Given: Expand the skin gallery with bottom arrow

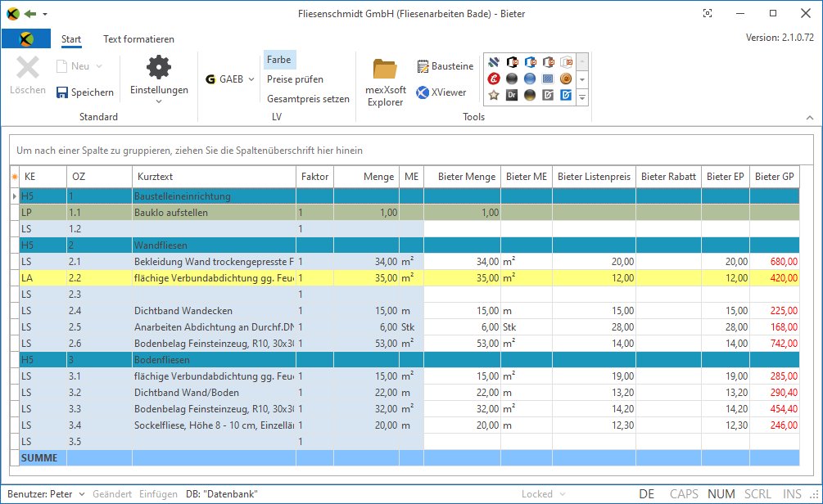Looking at the screenshot, I should coord(582,97).
